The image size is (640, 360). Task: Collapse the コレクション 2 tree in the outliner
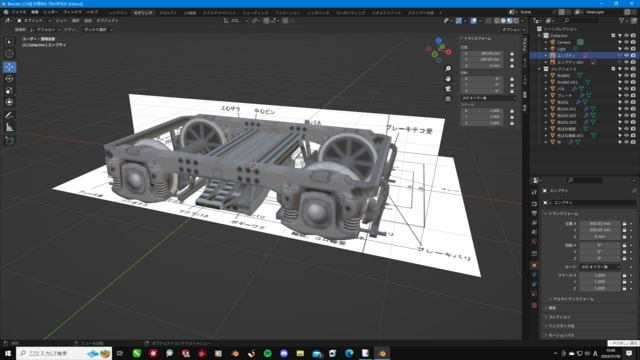click(540, 69)
